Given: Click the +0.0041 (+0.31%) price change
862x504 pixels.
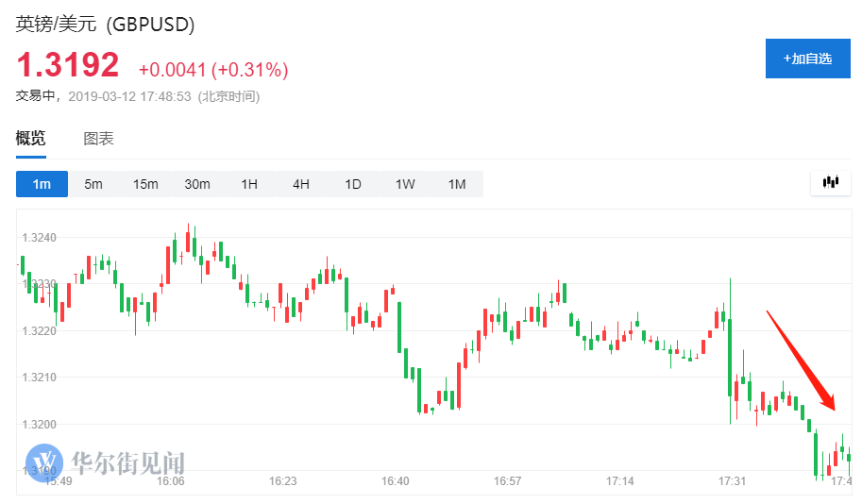Looking at the screenshot, I should [x=213, y=69].
